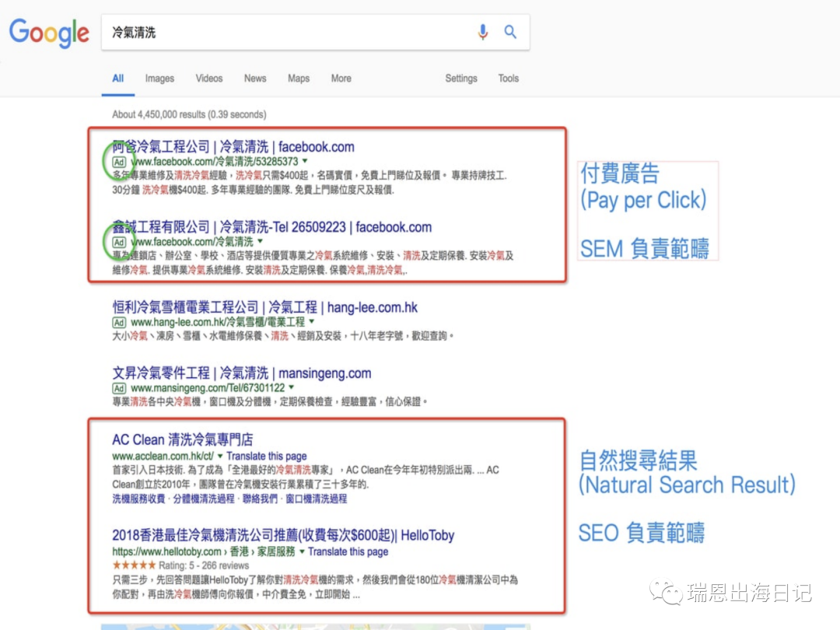Expand arrow beside 鑫誠 ad facebook.com/冷氣清洗 URL
Image resolution: width=840 pixels, height=630 pixels.
tap(260, 241)
